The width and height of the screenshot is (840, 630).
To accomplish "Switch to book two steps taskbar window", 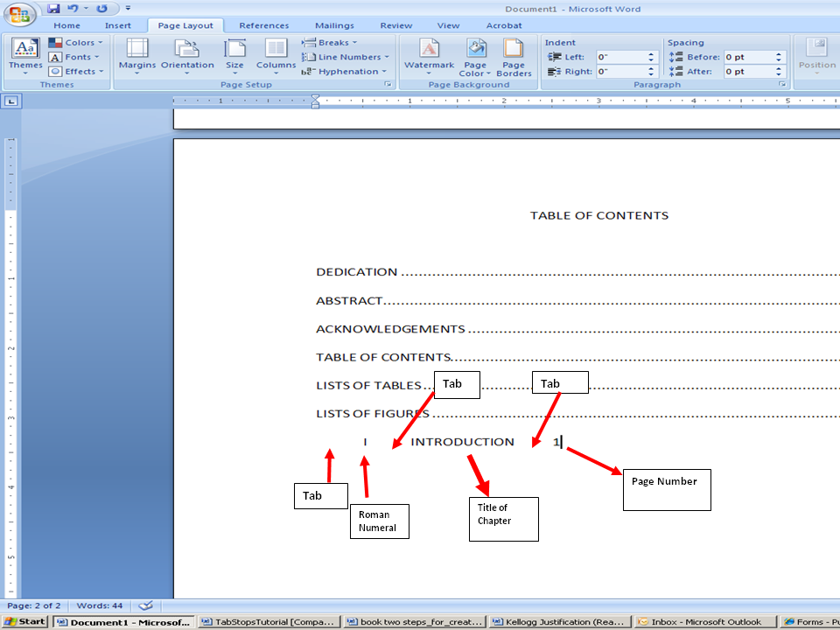I will [x=414, y=622].
